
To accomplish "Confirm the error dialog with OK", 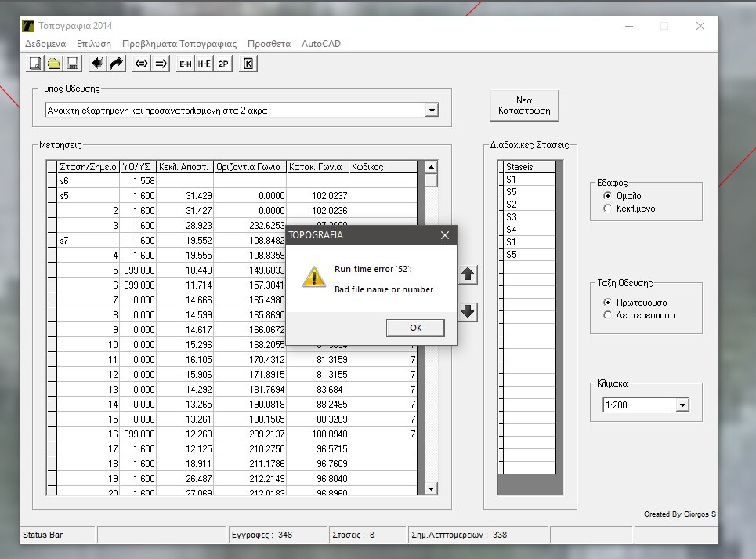I will coord(415,328).
